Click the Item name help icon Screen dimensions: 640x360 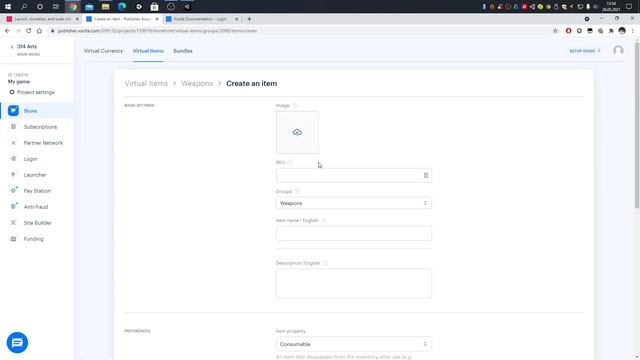tap(324, 220)
